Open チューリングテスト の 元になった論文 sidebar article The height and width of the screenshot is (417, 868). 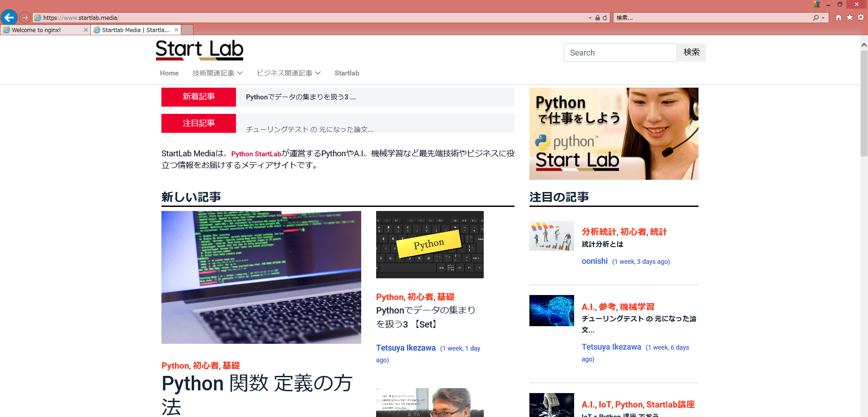coord(639,324)
